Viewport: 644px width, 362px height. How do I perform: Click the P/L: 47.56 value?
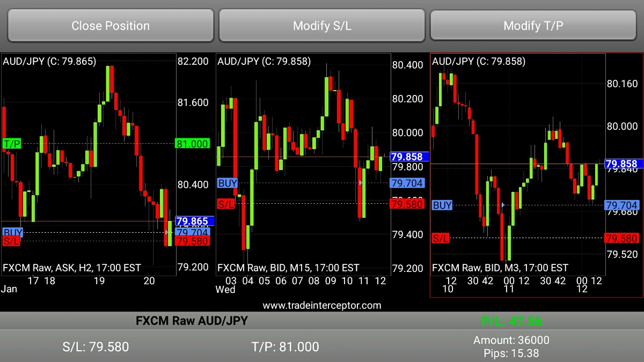coord(511,321)
